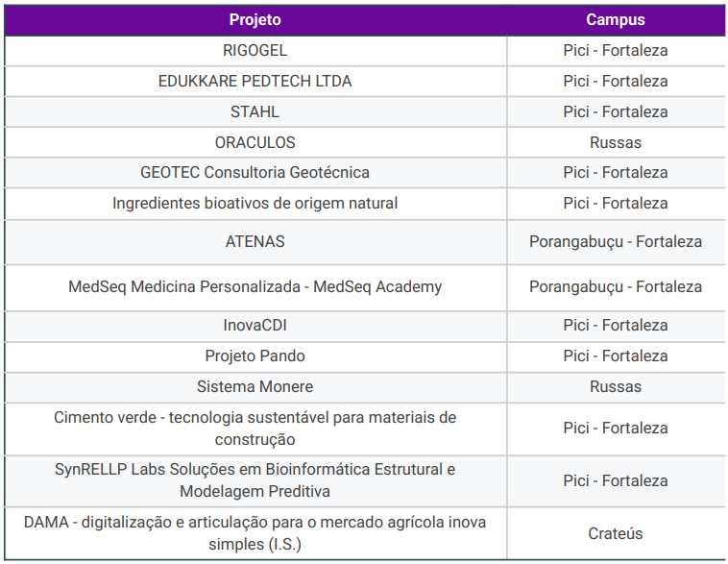
Task: Click the Crateús campus cell
Action: click(616, 534)
